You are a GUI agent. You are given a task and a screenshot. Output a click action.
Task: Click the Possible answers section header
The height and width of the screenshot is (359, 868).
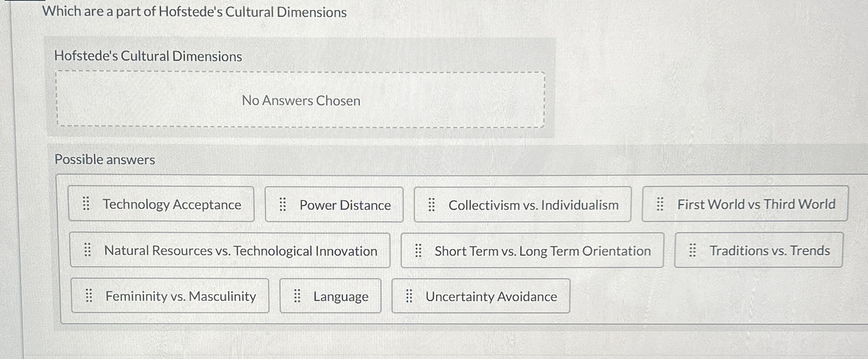point(105,159)
